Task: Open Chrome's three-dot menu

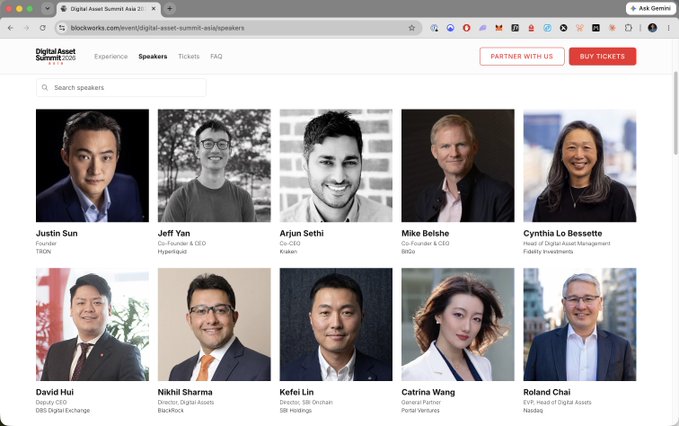Action: coord(668,28)
